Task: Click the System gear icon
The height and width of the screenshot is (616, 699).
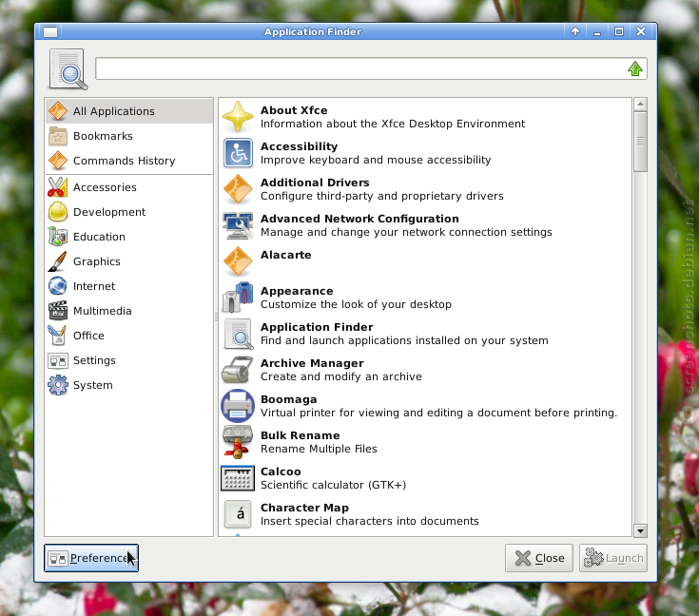Action: click(x=58, y=385)
